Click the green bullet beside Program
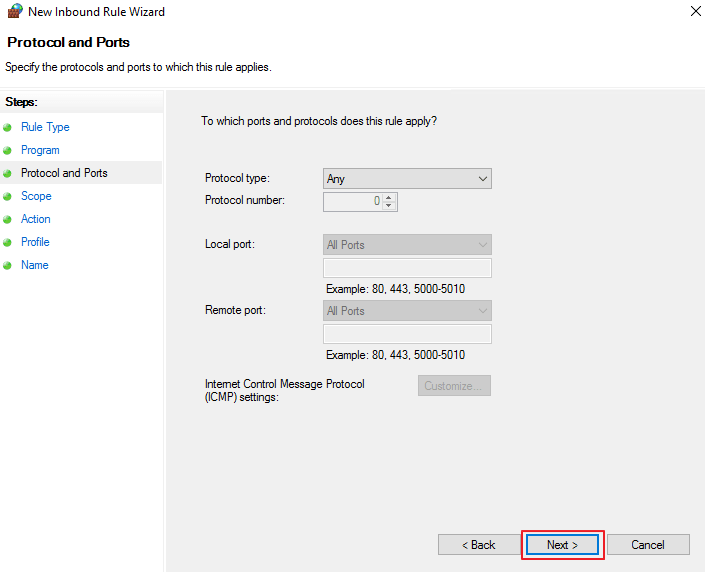705x572 pixels. (x=7, y=151)
